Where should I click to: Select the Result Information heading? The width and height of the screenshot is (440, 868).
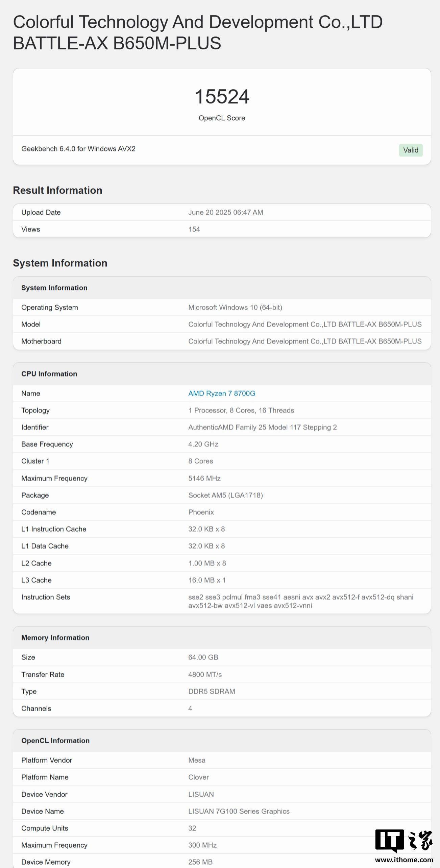pyautogui.click(x=57, y=190)
